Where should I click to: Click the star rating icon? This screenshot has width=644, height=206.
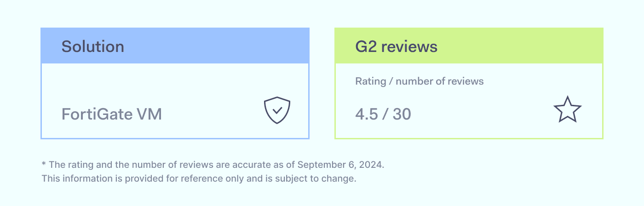point(567,110)
